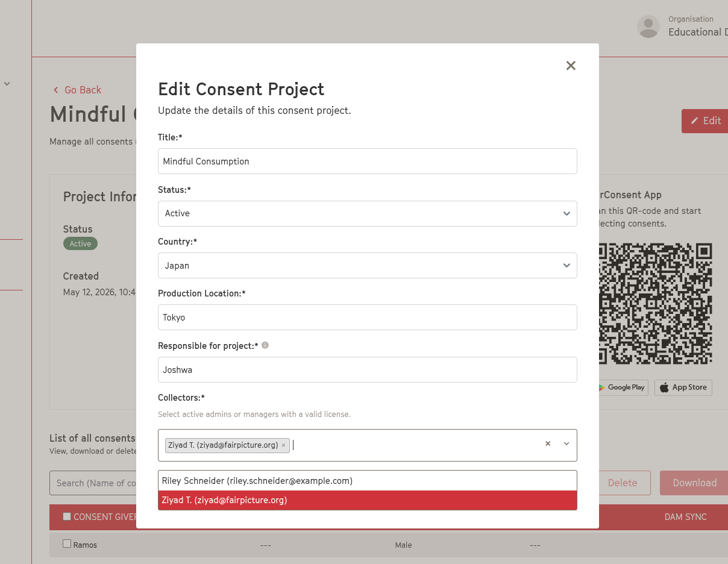
Task: Open the App Store badge
Action: [683, 387]
